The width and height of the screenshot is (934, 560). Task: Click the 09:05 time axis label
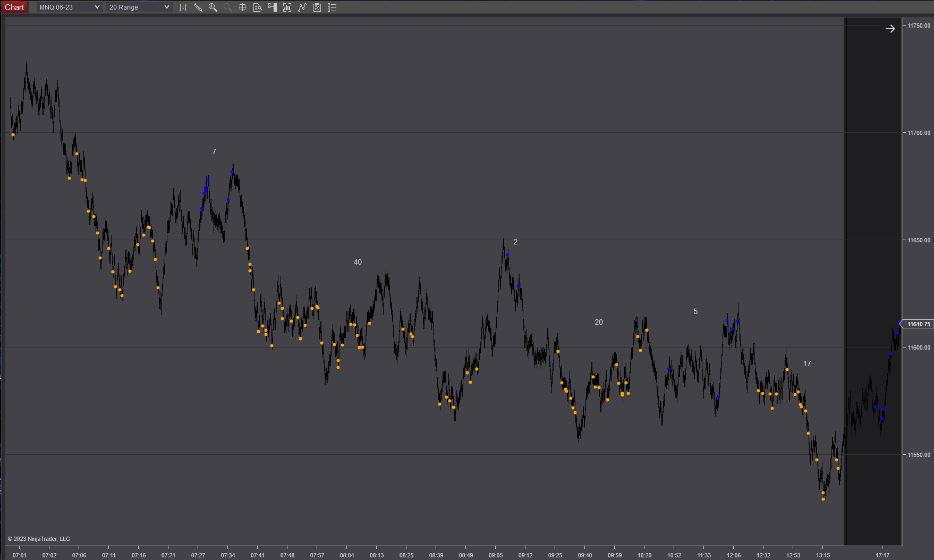click(x=496, y=555)
